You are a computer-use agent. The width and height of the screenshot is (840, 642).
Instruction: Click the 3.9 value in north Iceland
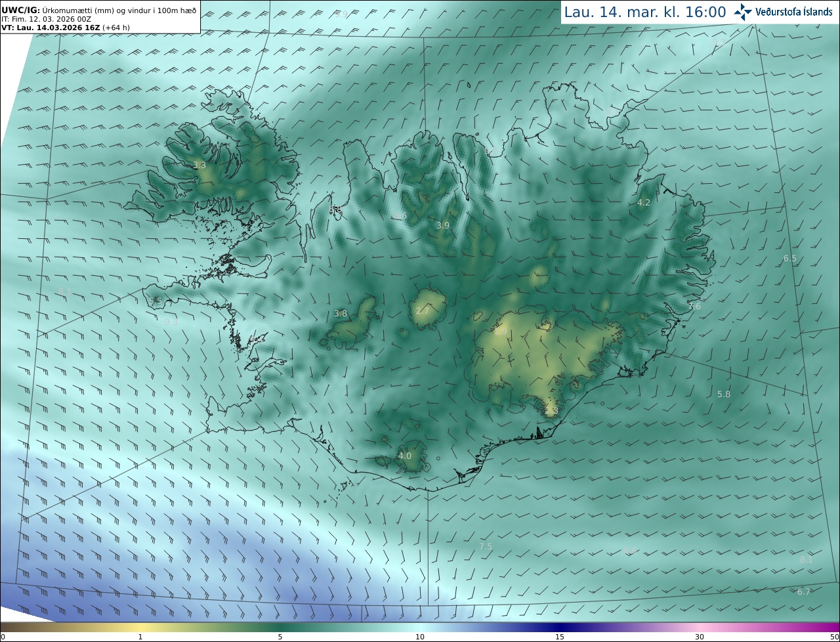click(443, 225)
